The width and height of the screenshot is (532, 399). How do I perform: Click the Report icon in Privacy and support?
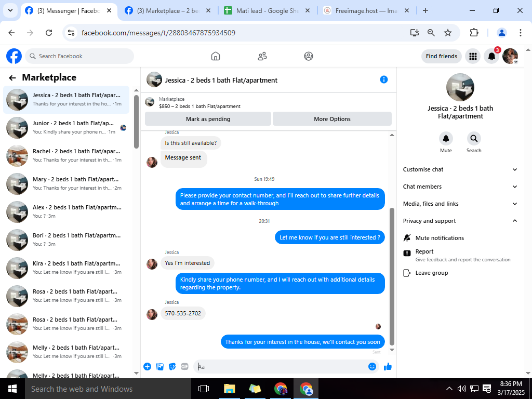click(407, 253)
